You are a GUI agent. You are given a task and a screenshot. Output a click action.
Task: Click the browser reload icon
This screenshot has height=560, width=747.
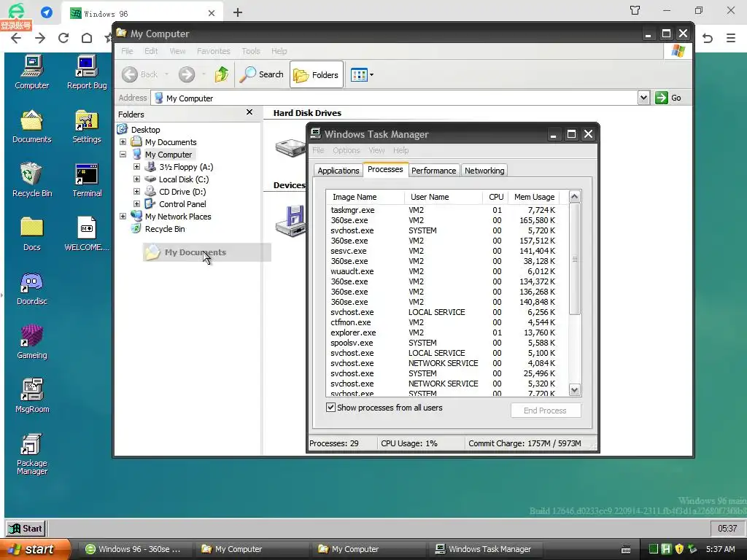click(63, 38)
